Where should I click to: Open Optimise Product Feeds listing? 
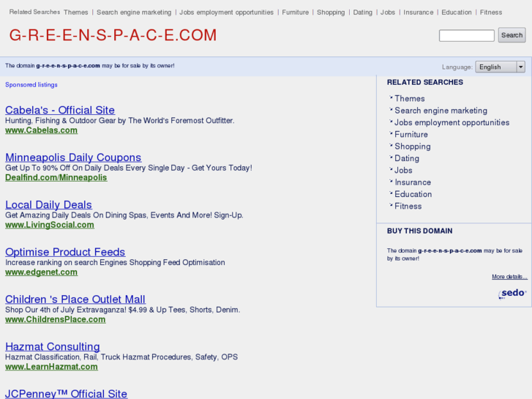click(x=65, y=252)
